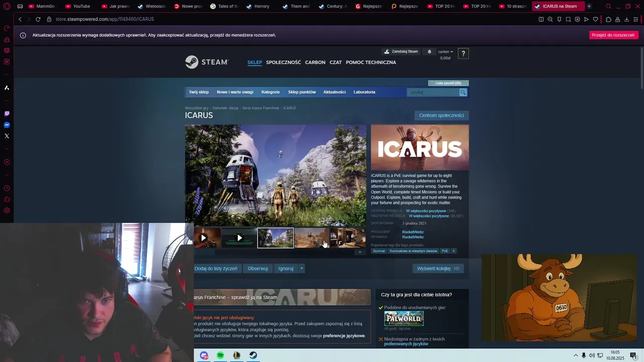Click the Survival tag
This screenshot has height=362, width=644.
point(379,251)
